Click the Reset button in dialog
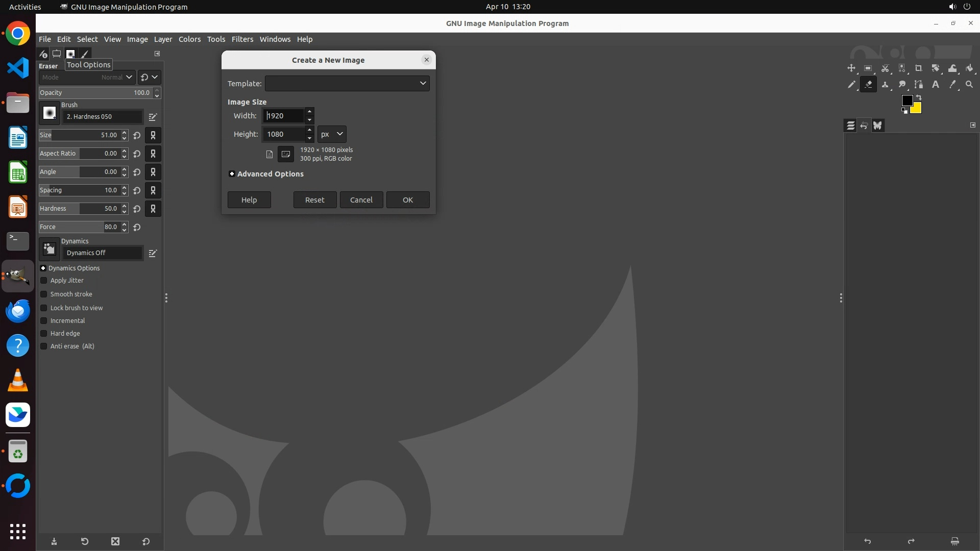Screen dimensions: 980x551 [x=314, y=200]
